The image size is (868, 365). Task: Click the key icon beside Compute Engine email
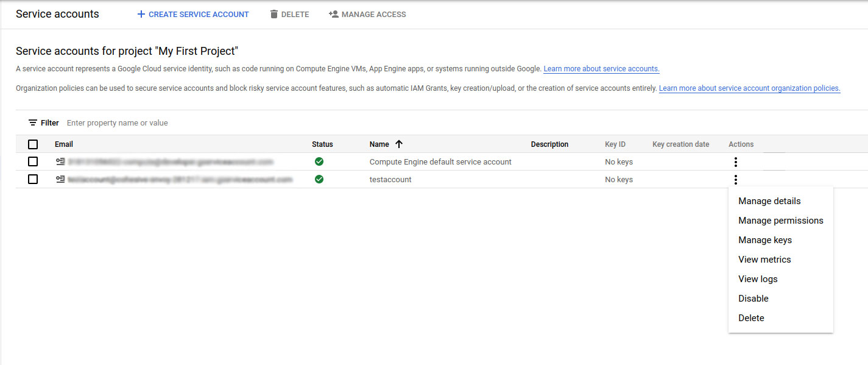[x=60, y=161]
